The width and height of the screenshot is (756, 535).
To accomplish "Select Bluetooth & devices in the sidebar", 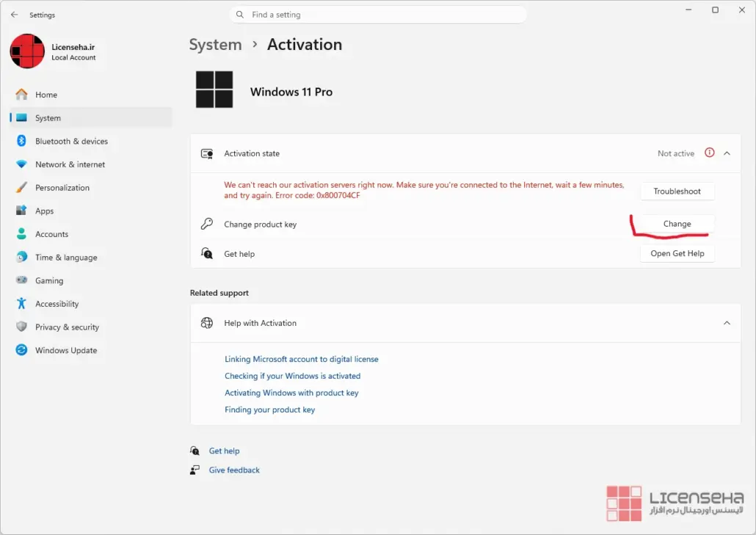I will [90, 141].
